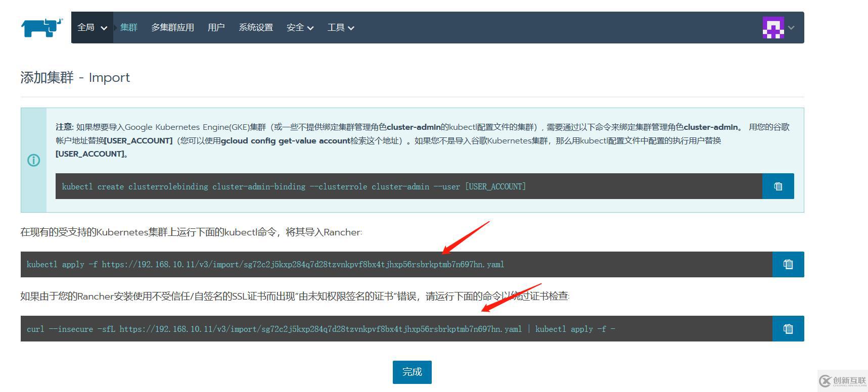The width and height of the screenshot is (868, 392).
Task: Click the 完成 button
Action: [x=412, y=372]
